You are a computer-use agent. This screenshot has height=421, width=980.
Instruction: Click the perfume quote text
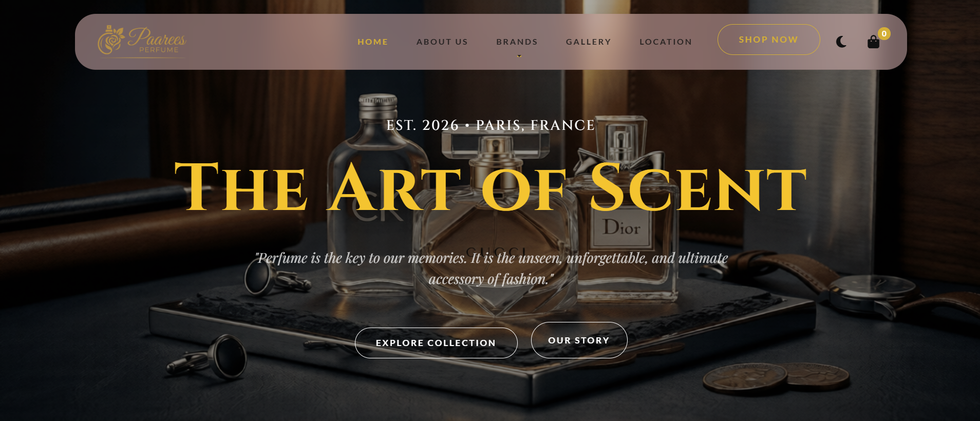[492, 269]
